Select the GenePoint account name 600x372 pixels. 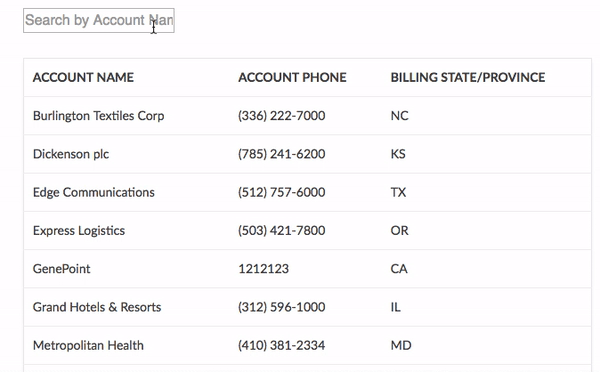point(62,269)
